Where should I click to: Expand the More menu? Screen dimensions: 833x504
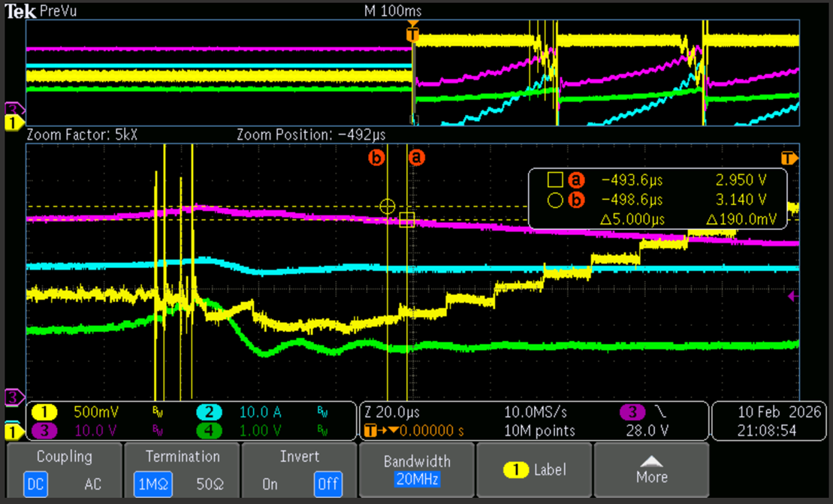click(651, 470)
